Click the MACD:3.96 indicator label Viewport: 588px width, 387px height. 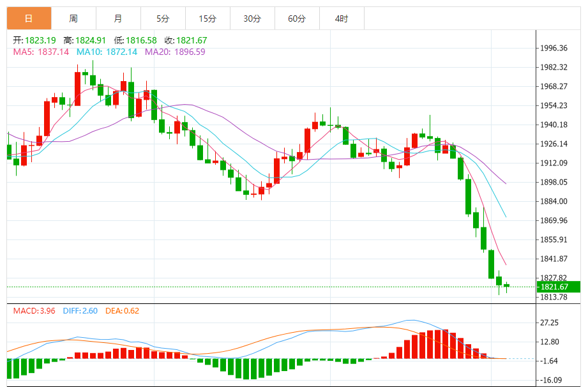tap(34, 311)
